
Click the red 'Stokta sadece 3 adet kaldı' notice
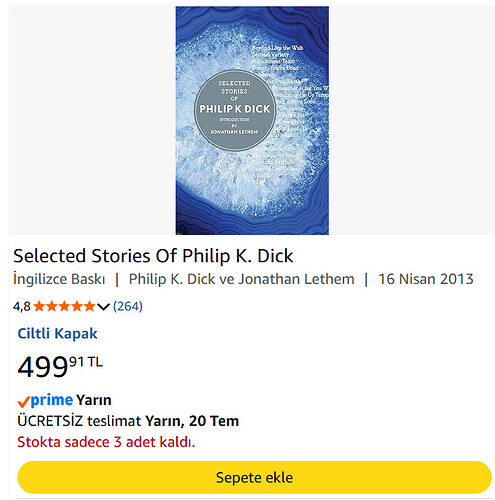click(x=106, y=442)
